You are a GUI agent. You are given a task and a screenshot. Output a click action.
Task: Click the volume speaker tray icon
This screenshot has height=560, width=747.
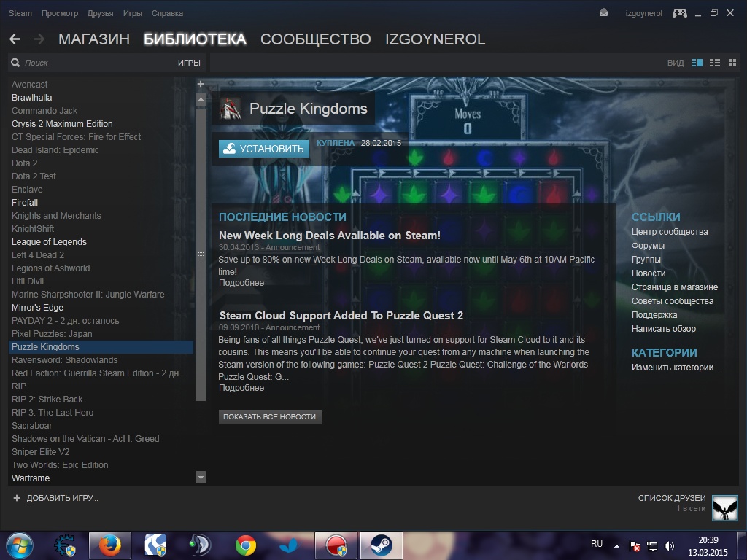669,546
